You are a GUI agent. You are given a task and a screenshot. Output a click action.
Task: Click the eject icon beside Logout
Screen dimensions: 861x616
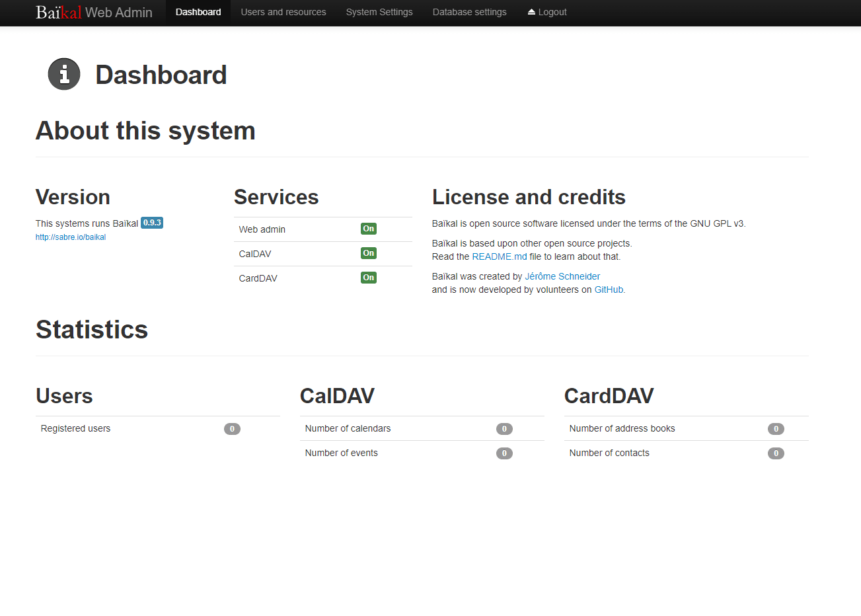(531, 12)
